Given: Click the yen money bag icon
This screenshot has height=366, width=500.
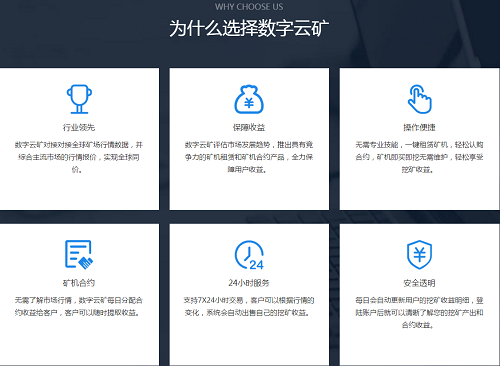Looking at the screenshot, I should pyautogui.click(x=249, y=99).
